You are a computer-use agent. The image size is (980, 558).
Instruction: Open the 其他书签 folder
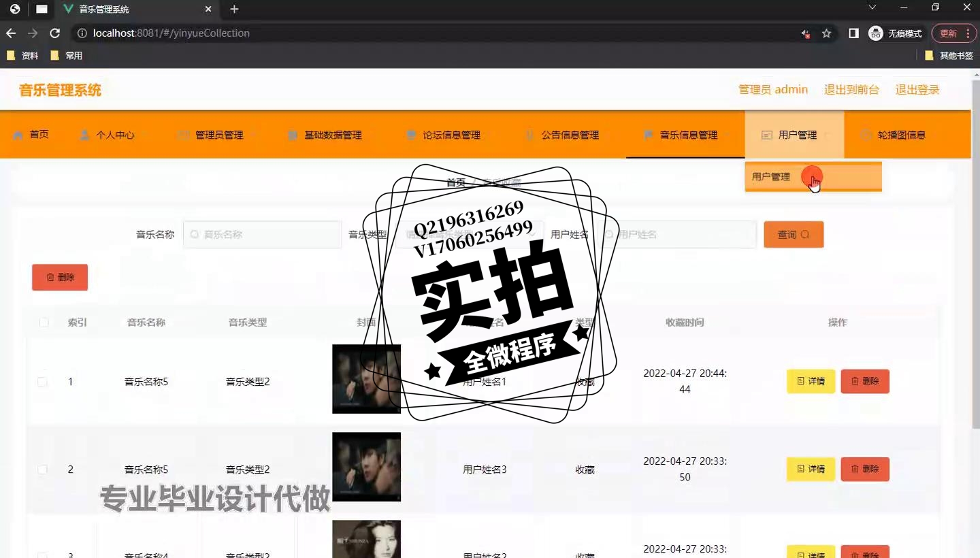949,56
